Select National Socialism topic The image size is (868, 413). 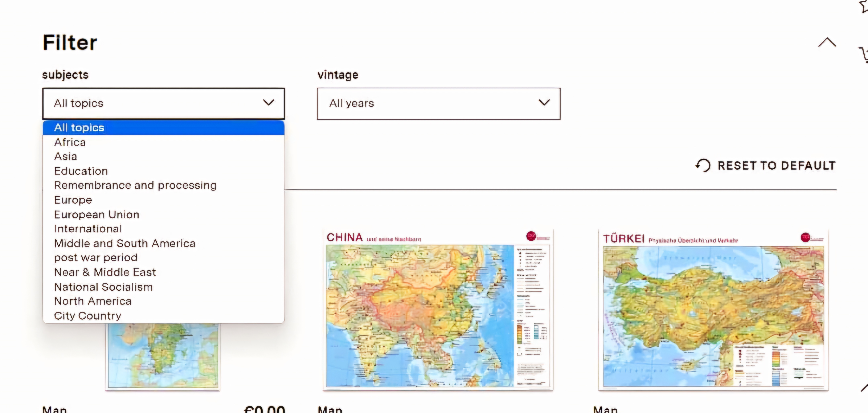[x=103, y=287]
